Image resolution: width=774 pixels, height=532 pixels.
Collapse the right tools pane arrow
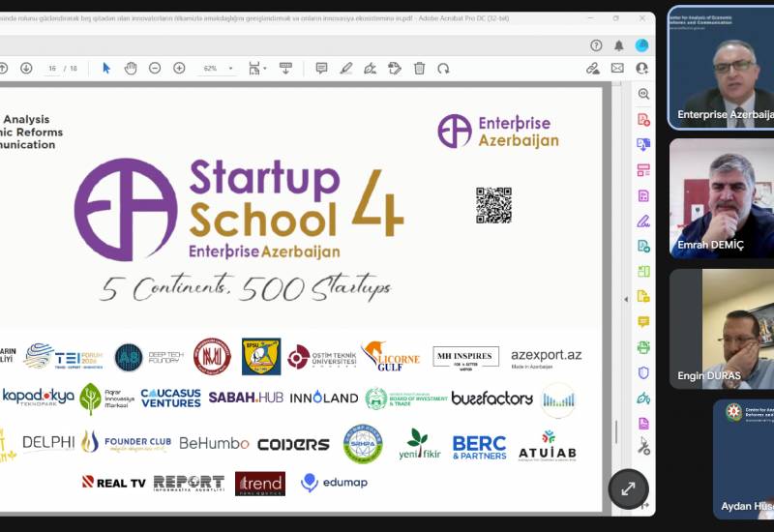624,299
